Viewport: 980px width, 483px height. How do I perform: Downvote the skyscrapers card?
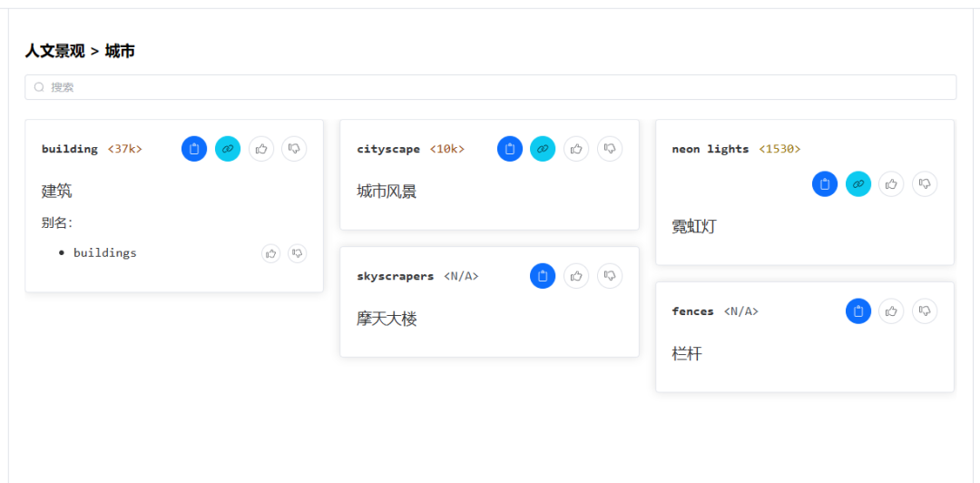pyautogui.click(x=610, y=276)
